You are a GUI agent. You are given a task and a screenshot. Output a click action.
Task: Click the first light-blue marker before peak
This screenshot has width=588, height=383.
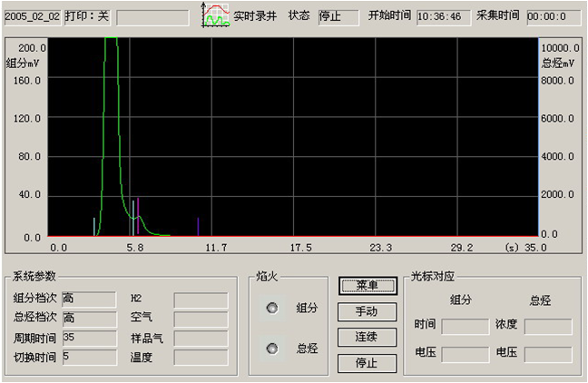[x=94, y=227]
